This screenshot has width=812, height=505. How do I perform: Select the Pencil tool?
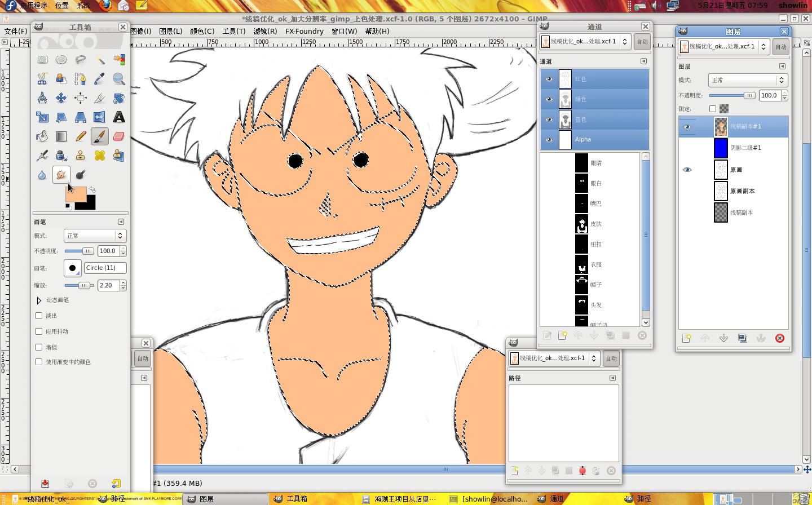pyautogui.click(x=81, y=136)
